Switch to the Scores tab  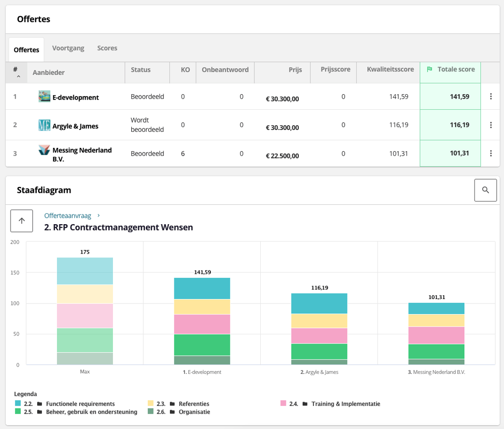(107, 48)
